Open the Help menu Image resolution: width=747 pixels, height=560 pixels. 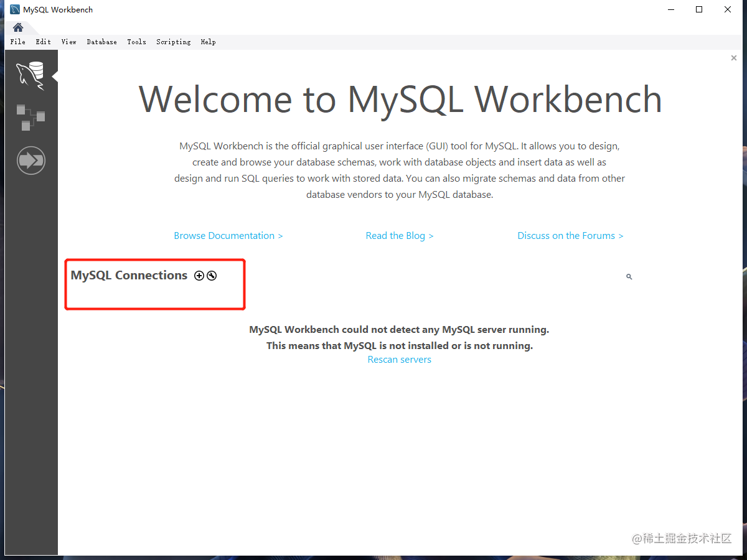[209, 42]
